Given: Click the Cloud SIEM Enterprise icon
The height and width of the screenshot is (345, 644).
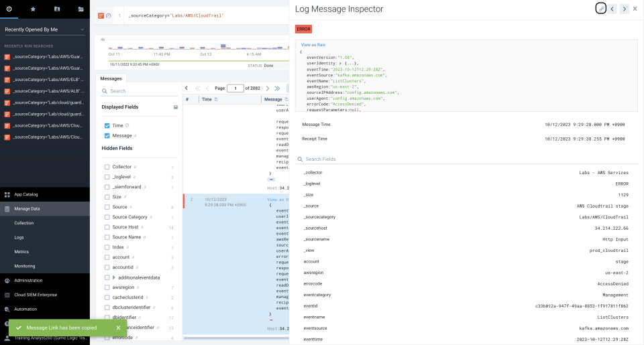Looking at the screenshot, I should tap(7, 295).
